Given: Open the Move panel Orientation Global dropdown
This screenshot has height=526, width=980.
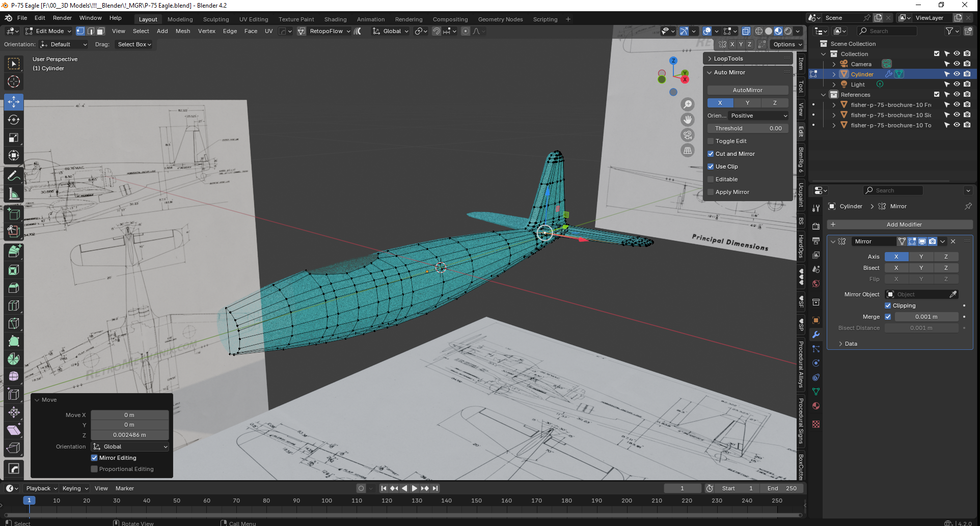Looking at the screenshot, I should [x=130, y=447].
